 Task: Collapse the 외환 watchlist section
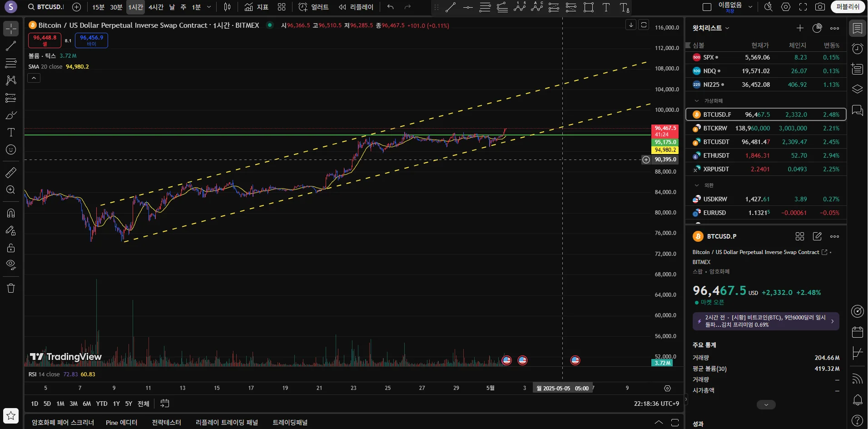click(697, 185)
